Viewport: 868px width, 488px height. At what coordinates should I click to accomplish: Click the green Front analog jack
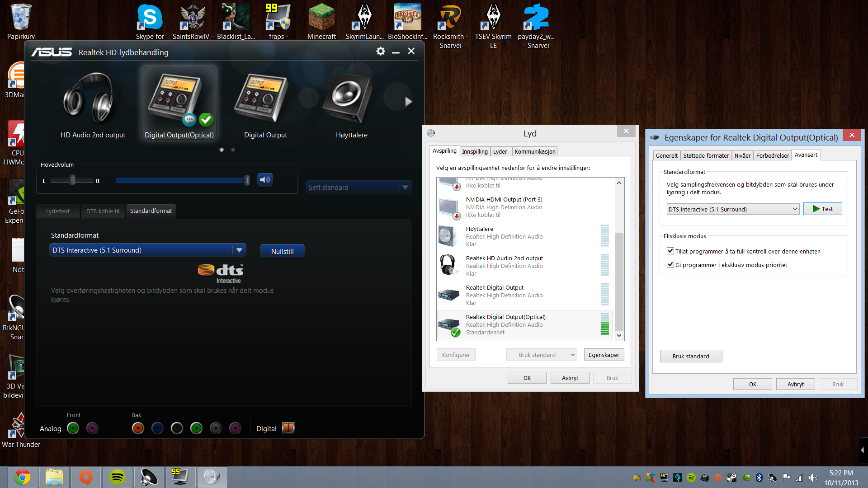tap(73, 428)
